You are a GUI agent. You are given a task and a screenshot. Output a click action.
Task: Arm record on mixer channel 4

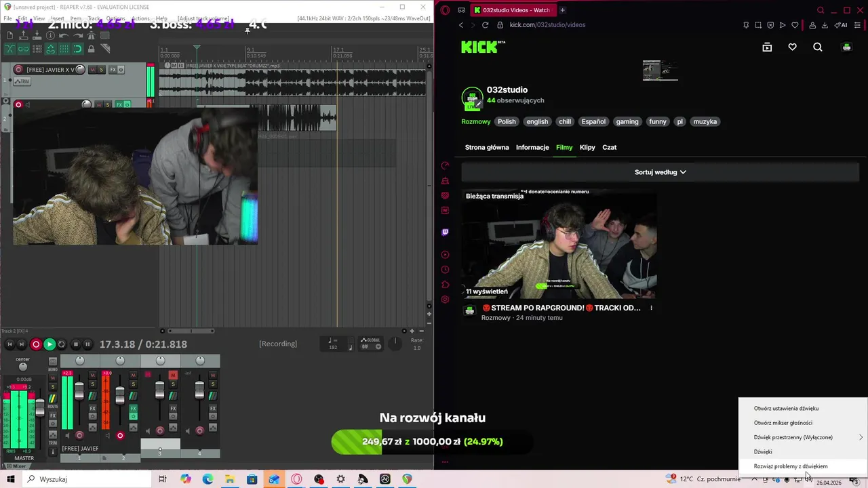199,430
